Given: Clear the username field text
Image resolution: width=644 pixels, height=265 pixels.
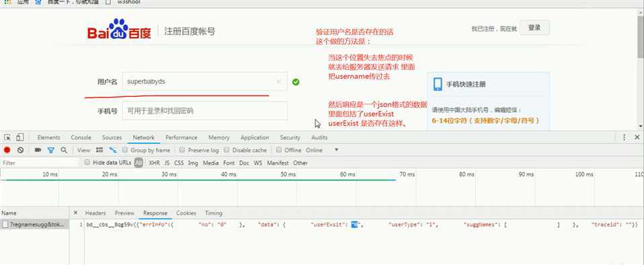Looking at the screenshot, I should pos(279,82).
